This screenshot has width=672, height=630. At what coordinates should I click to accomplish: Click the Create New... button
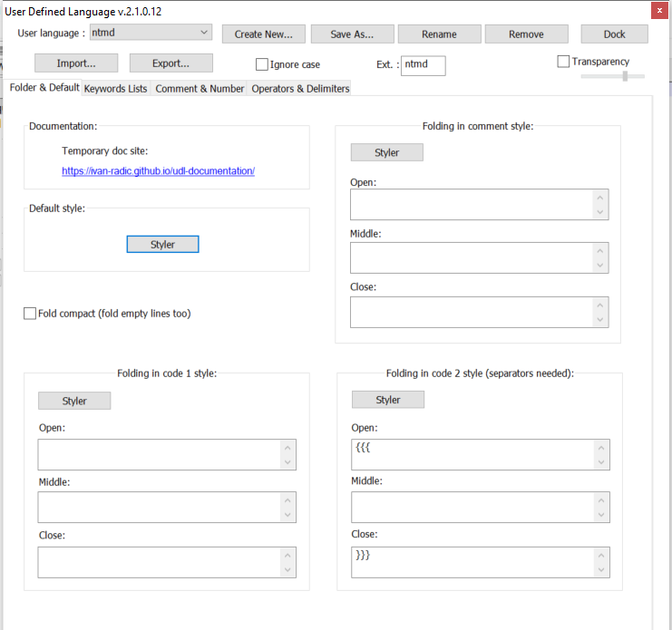click(x=263, y=34)
